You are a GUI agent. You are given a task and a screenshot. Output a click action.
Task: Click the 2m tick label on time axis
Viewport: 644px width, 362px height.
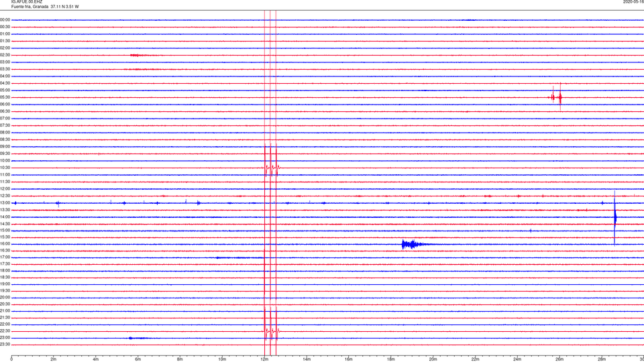tap(54, 359)
